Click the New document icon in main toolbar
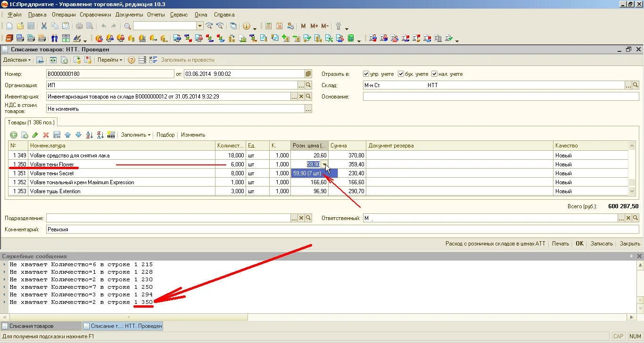Image resolution: width=644 pixels, height=343 pixels. [x=9, y=26]
